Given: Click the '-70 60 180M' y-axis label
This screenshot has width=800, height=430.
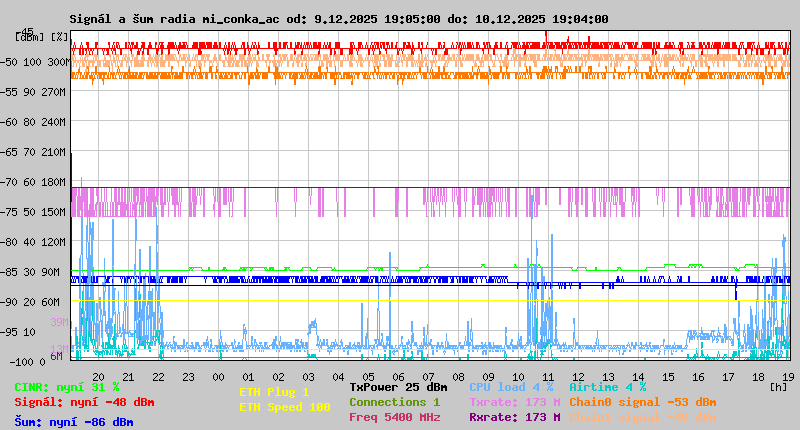Looking at the screenshot, I should tap(33, 182).
